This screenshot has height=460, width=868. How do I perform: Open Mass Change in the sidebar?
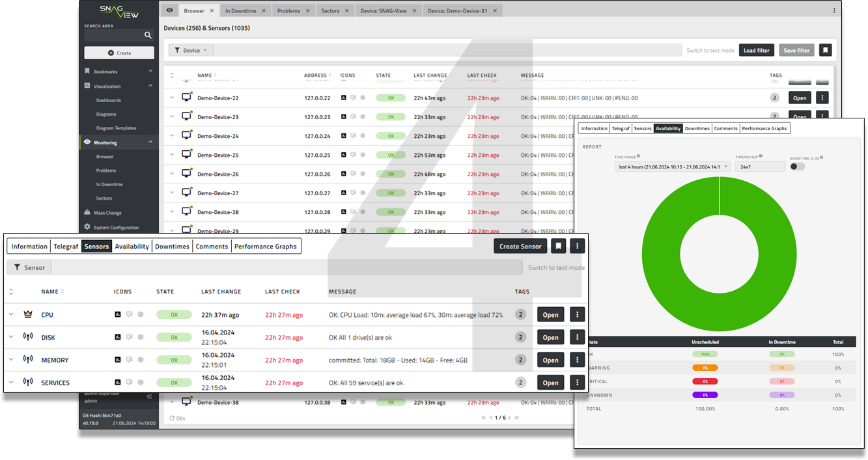coord(107,213)
